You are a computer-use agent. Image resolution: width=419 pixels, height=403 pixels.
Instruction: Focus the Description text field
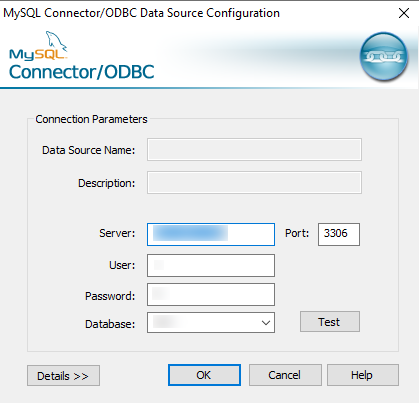254,183
